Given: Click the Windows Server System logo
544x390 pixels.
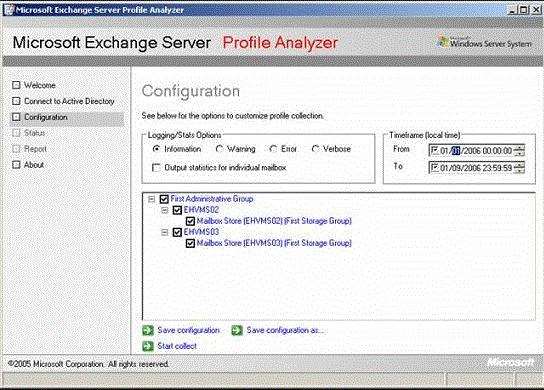Looking at the screenshot, I should pos(484,42).
